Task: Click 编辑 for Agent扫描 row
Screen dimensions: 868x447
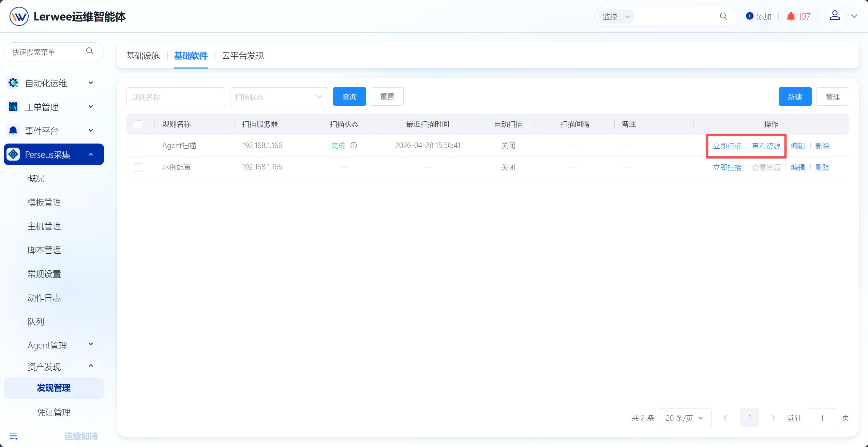Action: 798,146
